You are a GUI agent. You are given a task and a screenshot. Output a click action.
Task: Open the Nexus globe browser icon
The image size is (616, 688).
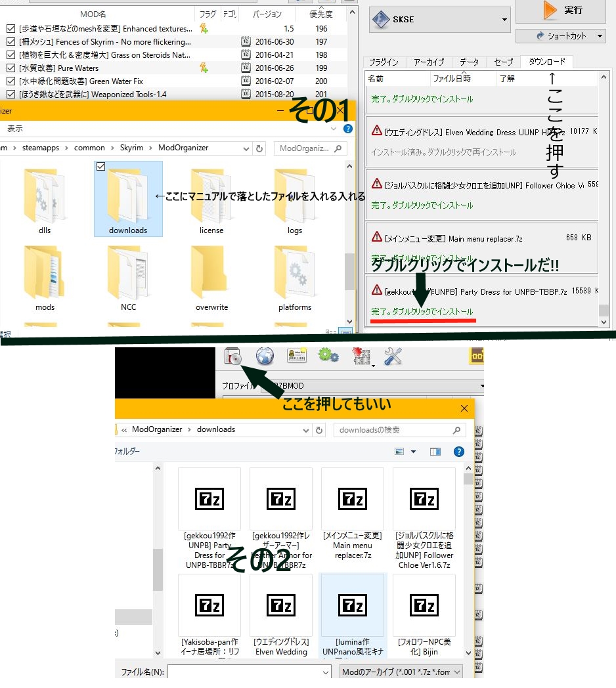265,356
